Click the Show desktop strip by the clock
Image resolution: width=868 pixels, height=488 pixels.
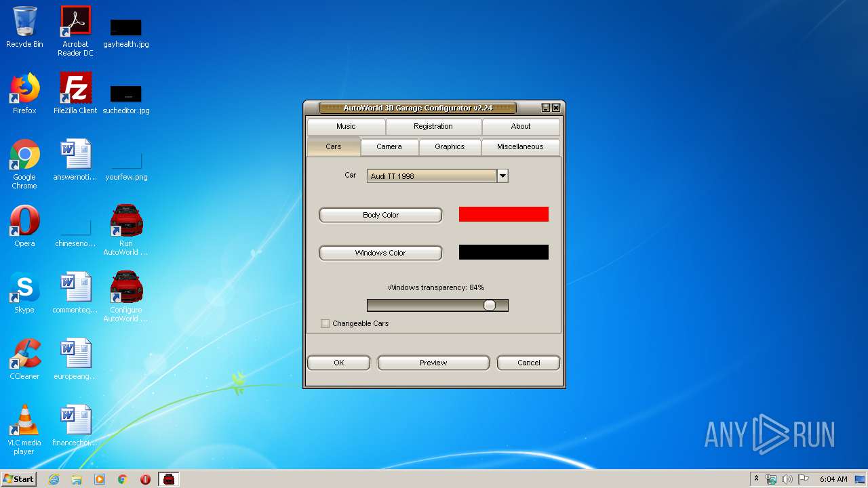861,479
